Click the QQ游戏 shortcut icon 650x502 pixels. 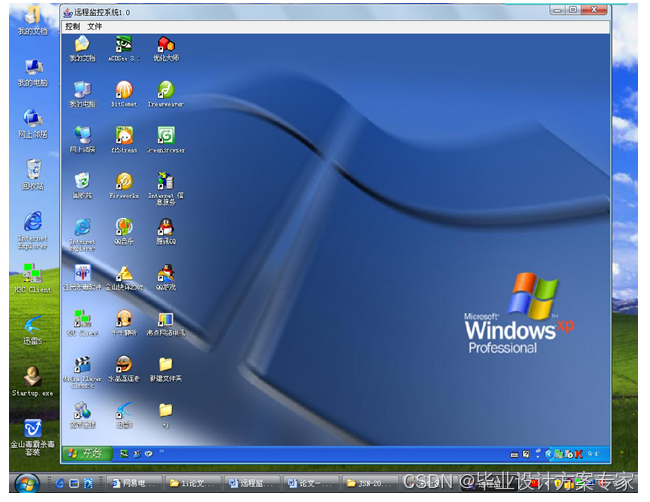tap(166, 278)
